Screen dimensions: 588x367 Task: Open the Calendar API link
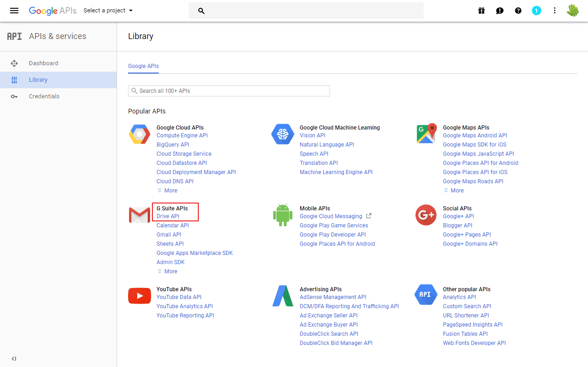173,226
